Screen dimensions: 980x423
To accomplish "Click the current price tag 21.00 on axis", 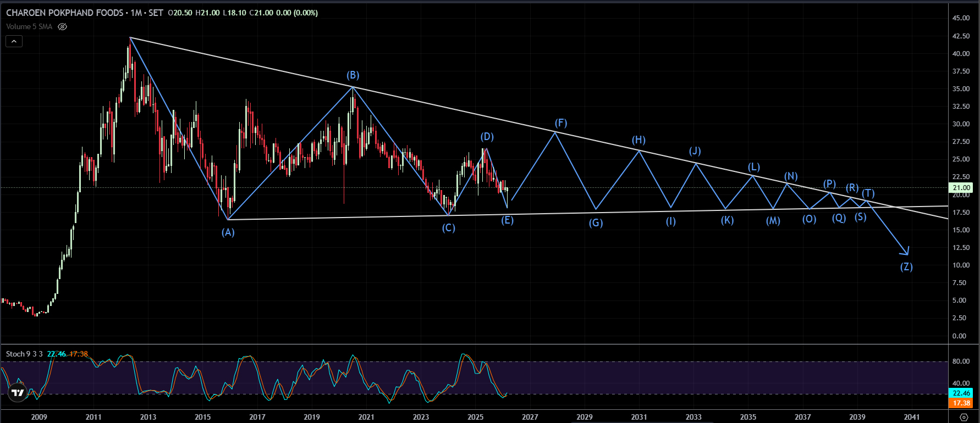I will pos(961,188).
